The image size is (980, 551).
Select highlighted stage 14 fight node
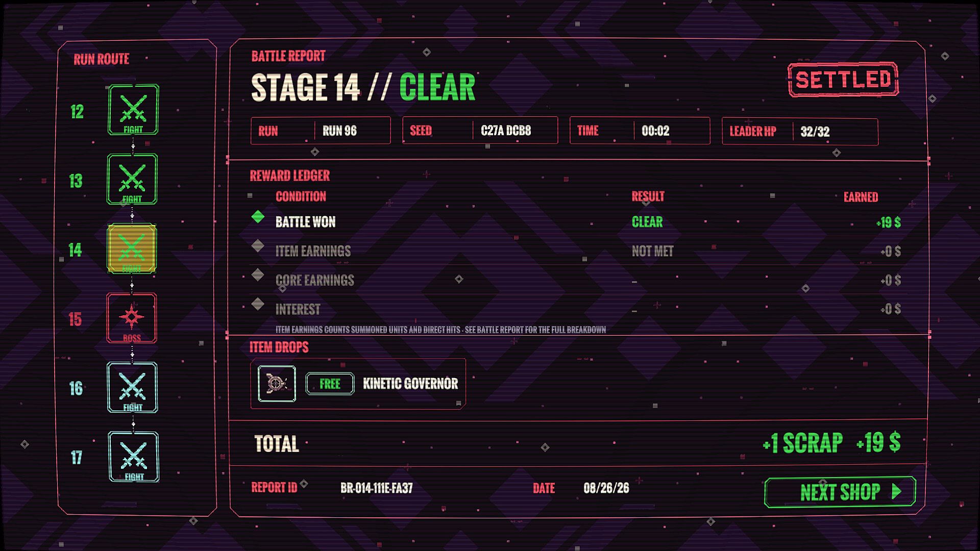[132, 248]
